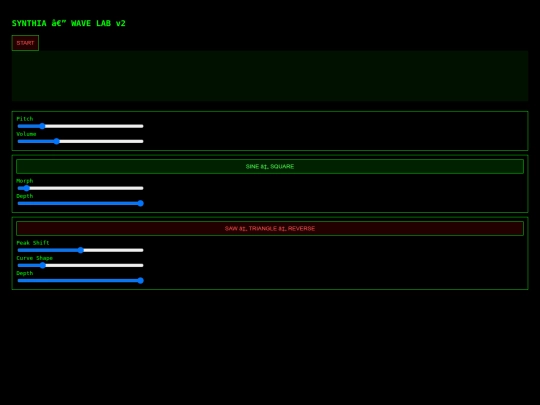Click the Curve Shape slider
This screenshot has height=405, width=540.
pyautogui.click(x=80, y=265)
